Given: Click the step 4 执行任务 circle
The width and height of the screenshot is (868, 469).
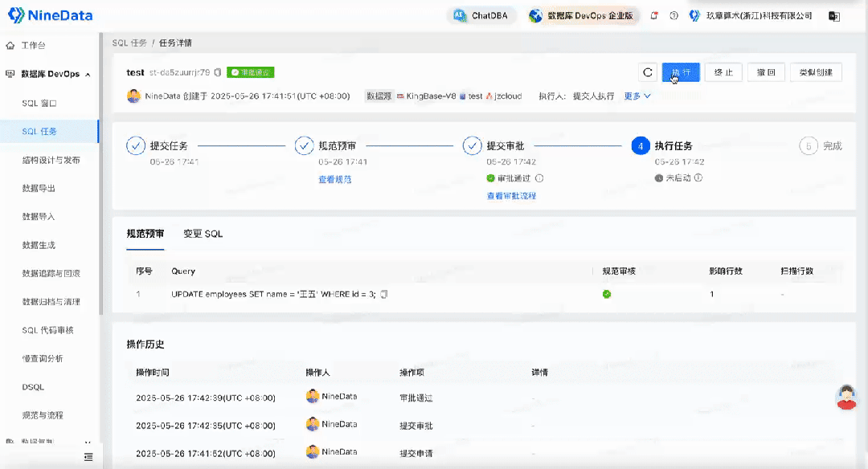Looking at the screenshot, I should point(641,145).
